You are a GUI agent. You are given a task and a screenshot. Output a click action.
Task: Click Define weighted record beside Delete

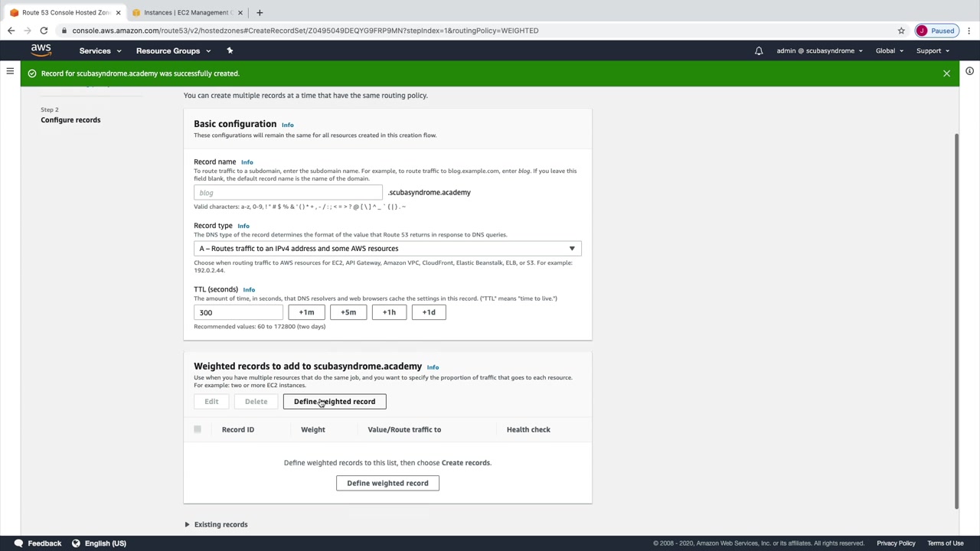click(335, 402)
